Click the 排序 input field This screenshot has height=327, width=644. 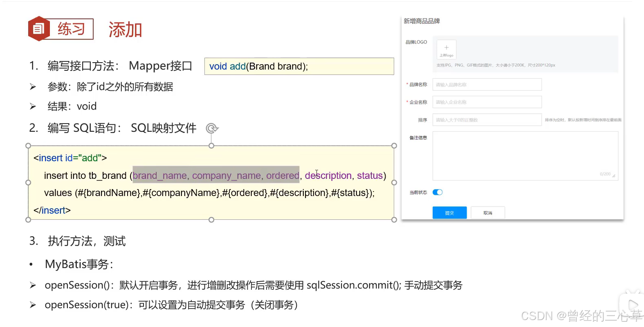[x=487, y=120]
